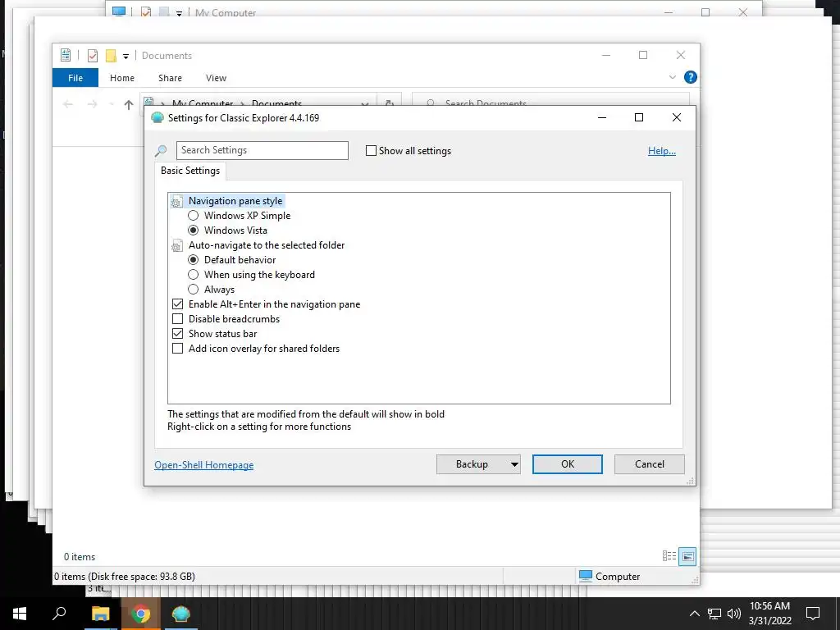Click Cancel to discard settings

coord(650,464)
